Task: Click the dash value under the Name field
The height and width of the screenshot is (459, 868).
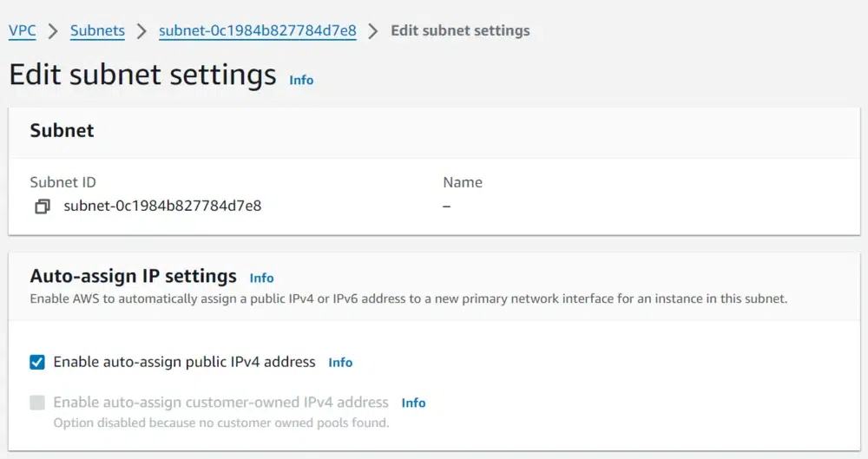Action: [x=447, y=207]
